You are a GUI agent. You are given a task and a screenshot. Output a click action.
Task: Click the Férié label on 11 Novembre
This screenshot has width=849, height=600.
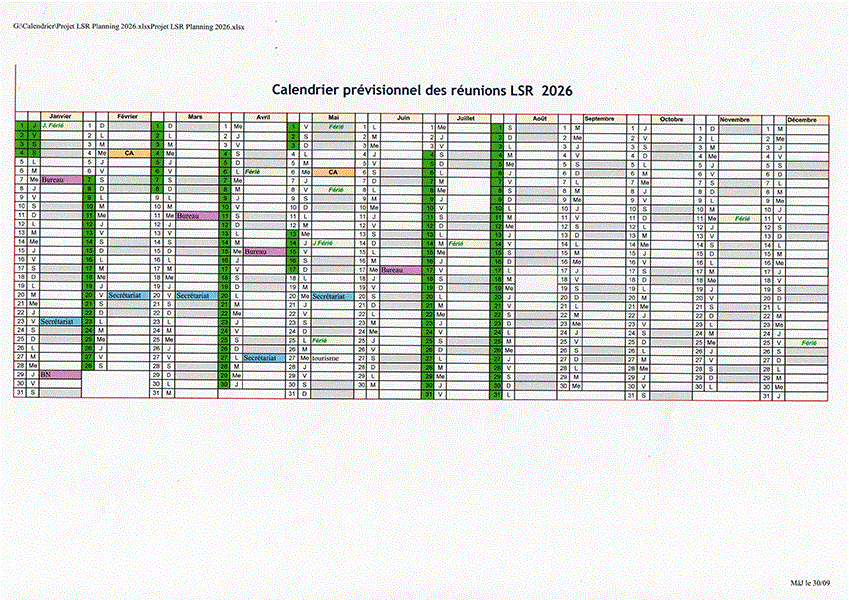[x=743, y=218]
